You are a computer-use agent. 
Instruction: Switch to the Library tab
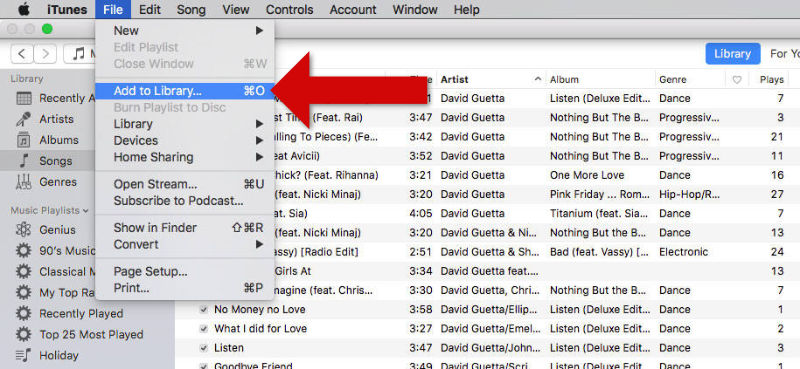pyautogui.click(x=732, y=54)
